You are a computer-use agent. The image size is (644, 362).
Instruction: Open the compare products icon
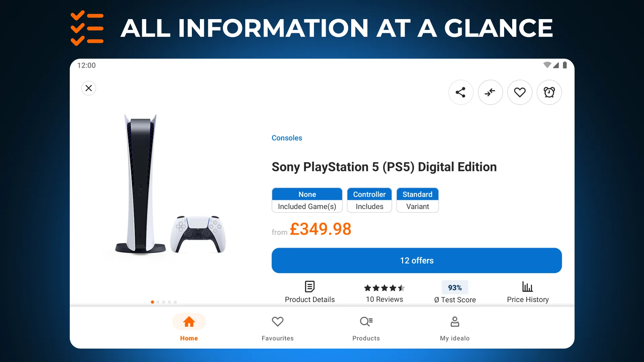[490, 92]
